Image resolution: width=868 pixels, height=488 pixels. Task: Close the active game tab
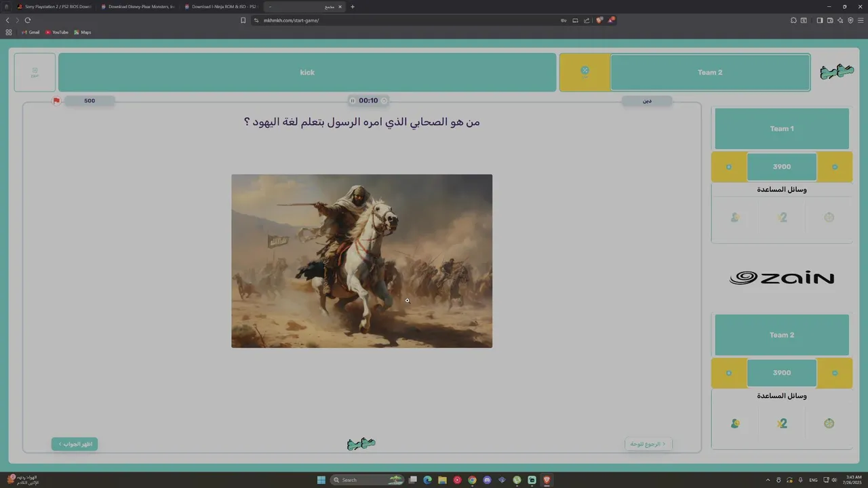coord(340,7)
